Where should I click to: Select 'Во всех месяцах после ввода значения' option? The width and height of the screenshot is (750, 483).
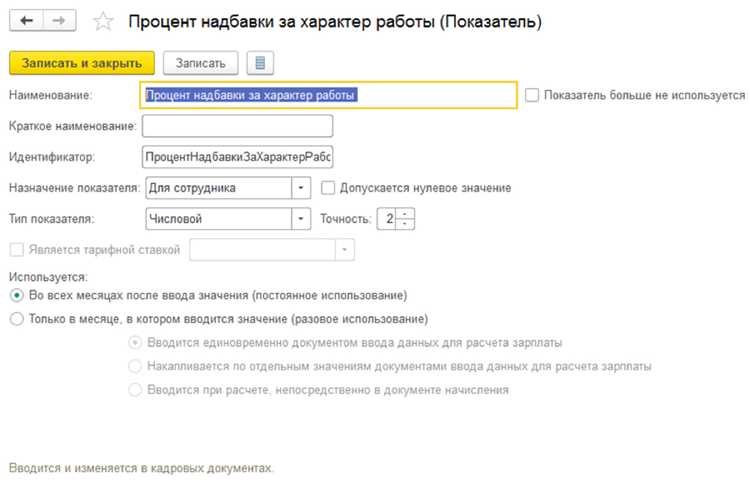click(x=17, y=295)
